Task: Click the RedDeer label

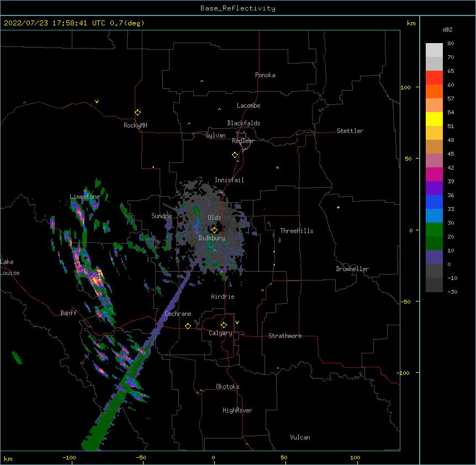Action: 243,141
